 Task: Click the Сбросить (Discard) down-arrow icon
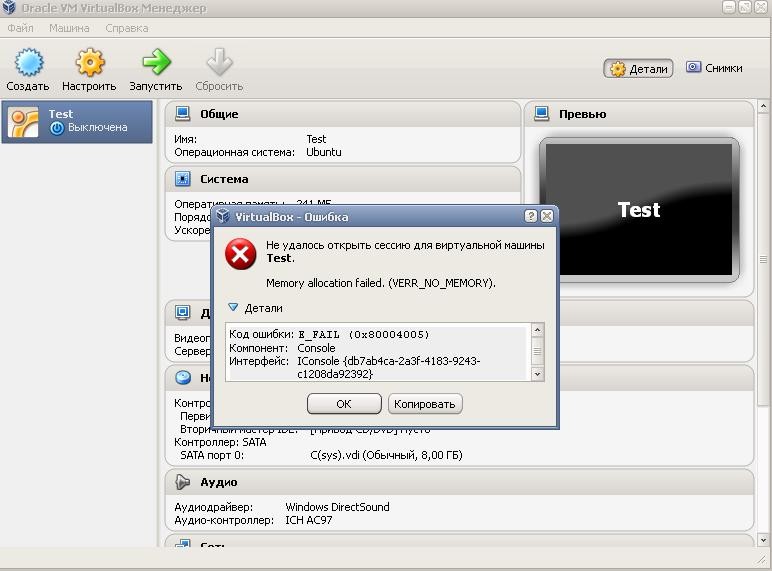click(219, 62)
